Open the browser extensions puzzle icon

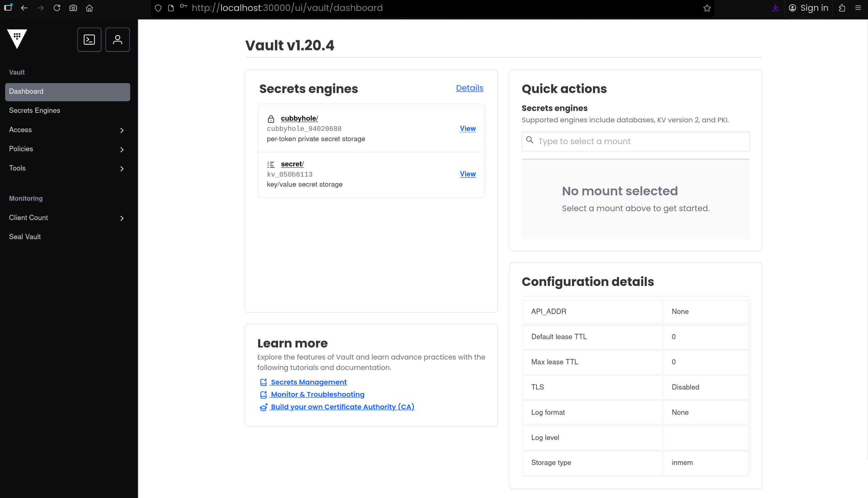point(842,8)
